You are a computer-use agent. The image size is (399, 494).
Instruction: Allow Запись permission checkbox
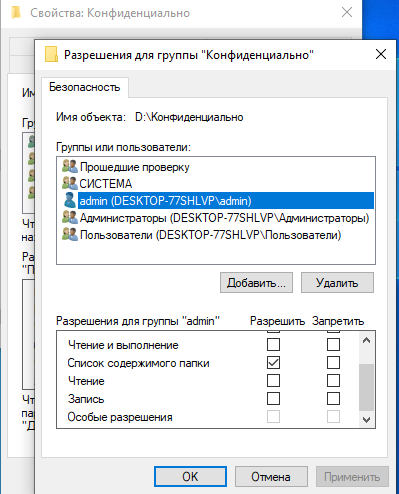273,399
